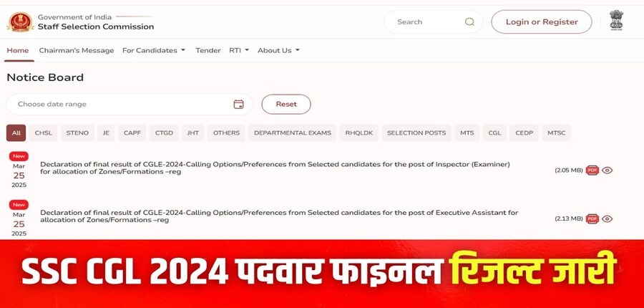644x308 pixels.
Task: Click the Search input field
Action: 434,21
